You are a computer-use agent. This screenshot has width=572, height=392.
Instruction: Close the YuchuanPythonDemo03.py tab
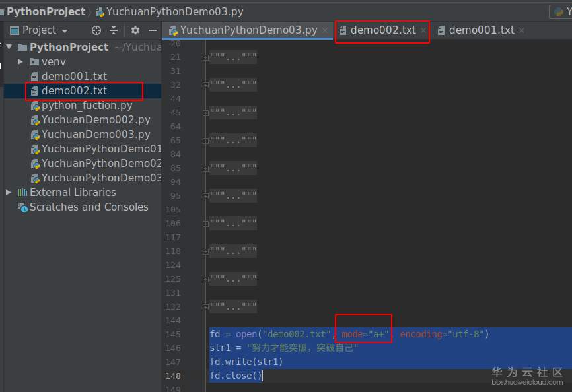325,30
